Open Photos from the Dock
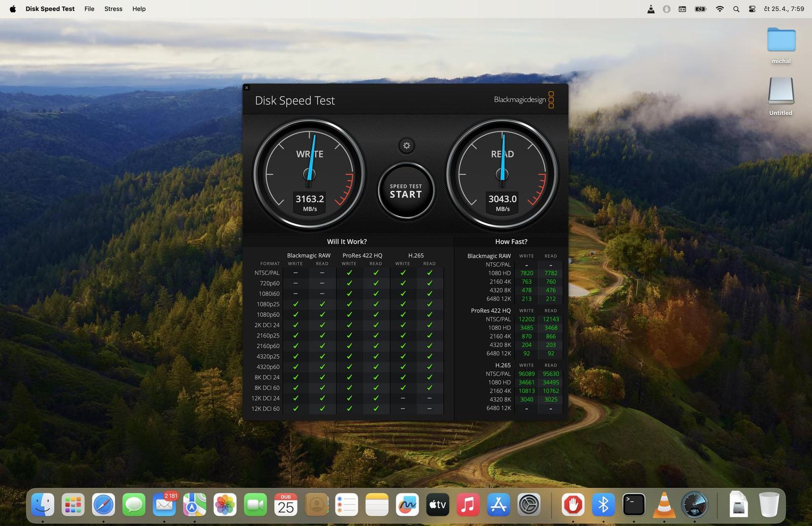 coord(225,505)
